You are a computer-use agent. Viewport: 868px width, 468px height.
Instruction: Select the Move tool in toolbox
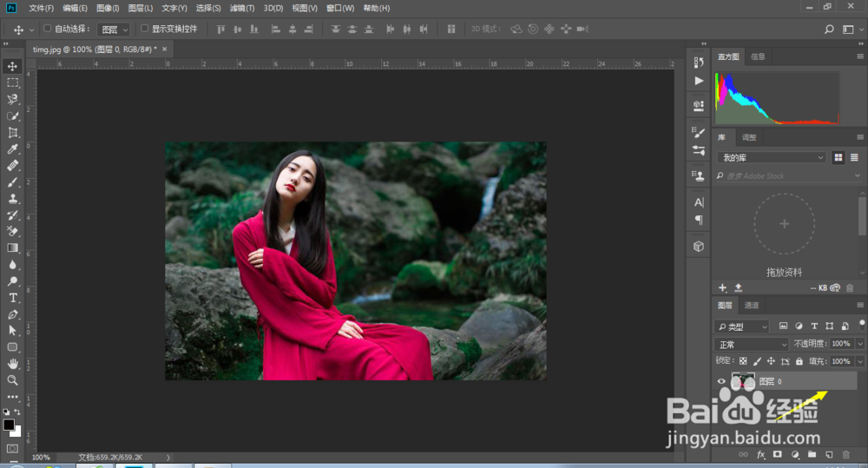(x=12, y=67)
